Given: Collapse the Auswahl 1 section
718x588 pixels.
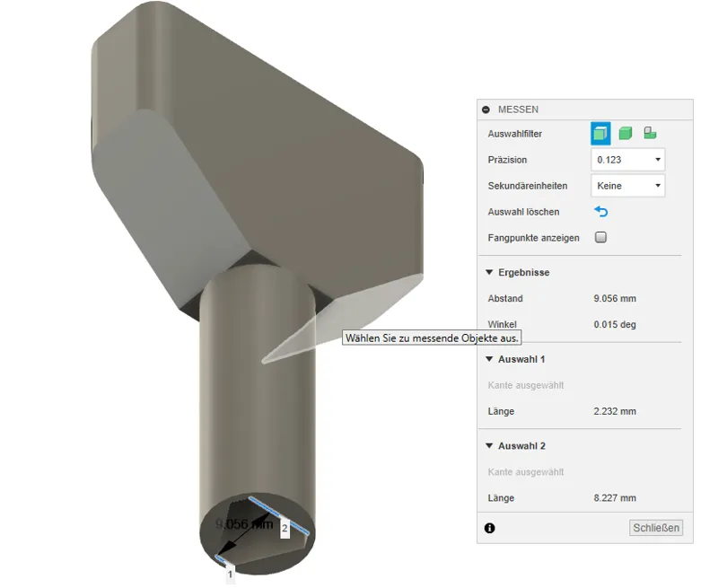Looking at the screenshot, I should click(x=489, y=359).
